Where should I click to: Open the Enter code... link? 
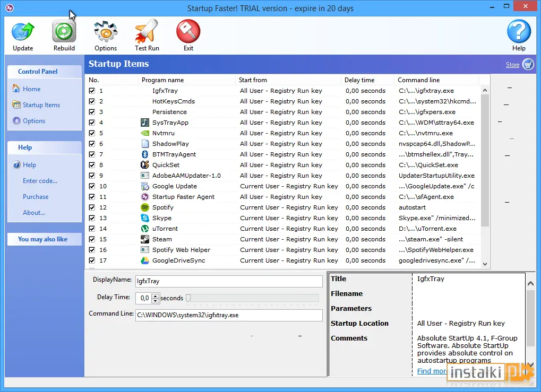(x=40, y=181)
